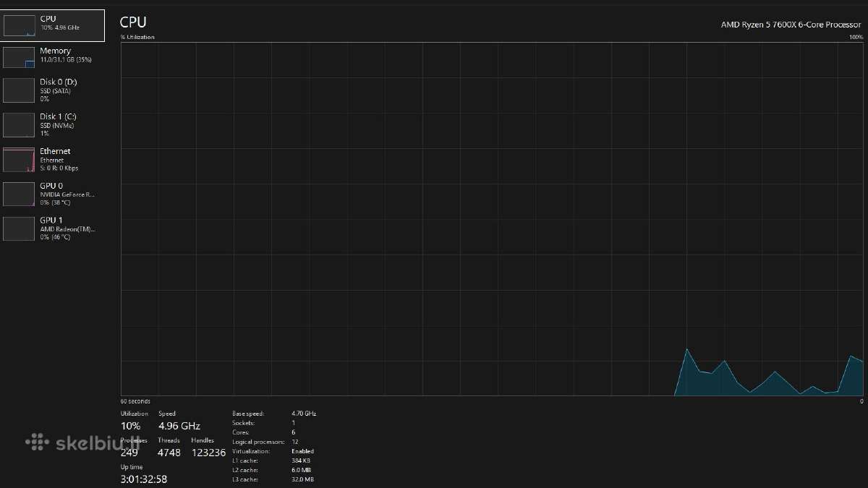The width and height of the screenshot is (868, 488).
Task: Click the L2 cache value 6.0 MB
Action: [x=302, y=469]
